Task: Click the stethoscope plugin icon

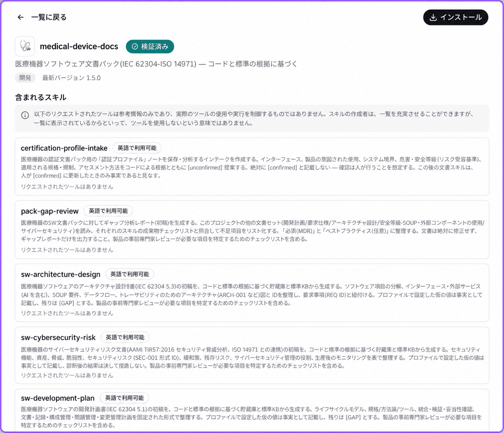Action: tap(25, 46)
